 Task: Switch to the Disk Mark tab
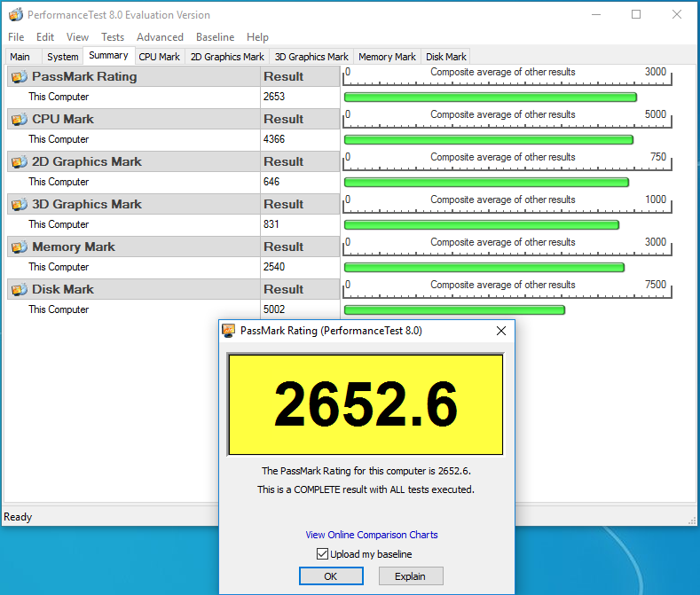(x=446, y=57)
